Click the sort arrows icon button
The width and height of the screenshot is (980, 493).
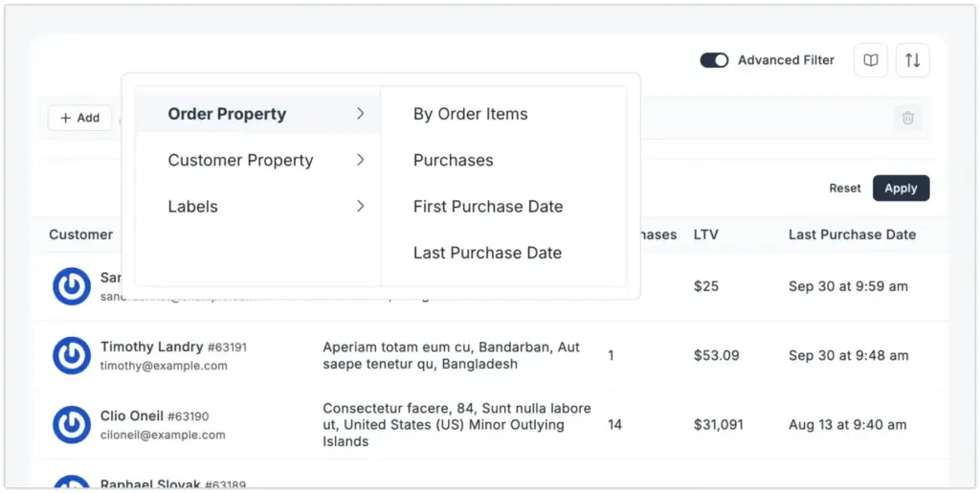(913, 60)
